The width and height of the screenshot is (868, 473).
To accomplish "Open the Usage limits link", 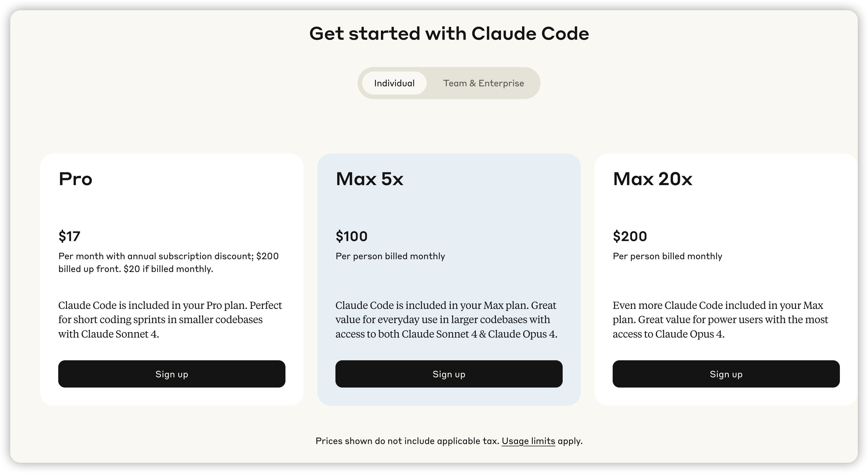I will point(528,441).
